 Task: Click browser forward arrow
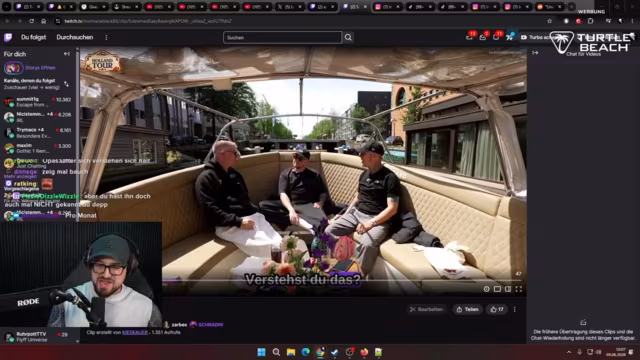tap(19, 21)
